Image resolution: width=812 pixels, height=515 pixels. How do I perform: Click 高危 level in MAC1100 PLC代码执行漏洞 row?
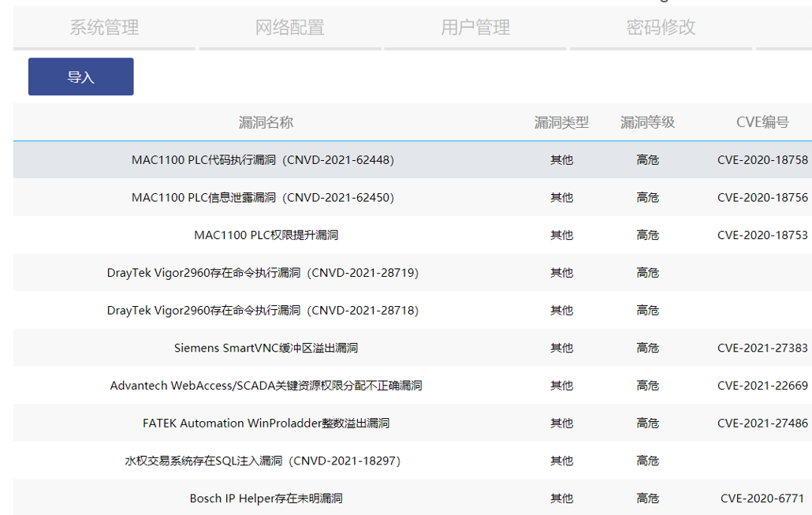click(x=647, y=160)
